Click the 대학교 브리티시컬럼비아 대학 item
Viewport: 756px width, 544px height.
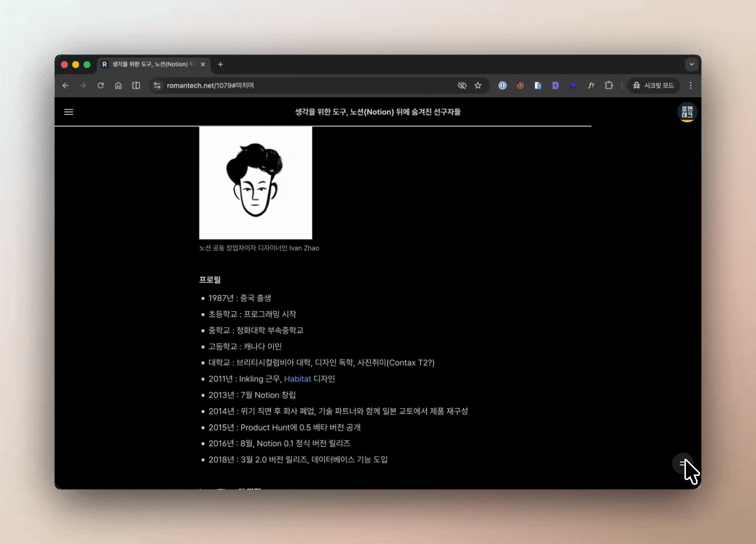(321, 363)
